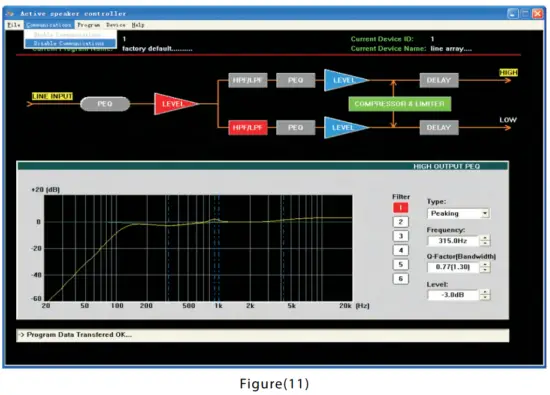Open the Communications menu
This screenshot has height=395, width=550.
[x=49, y=25]
